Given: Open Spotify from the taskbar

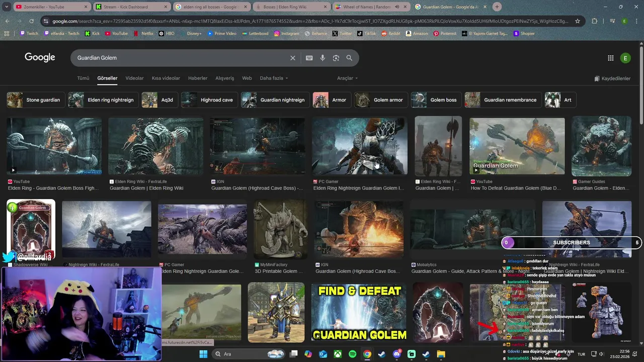Looking at the screenshot, I should click(x=352, y=354).
